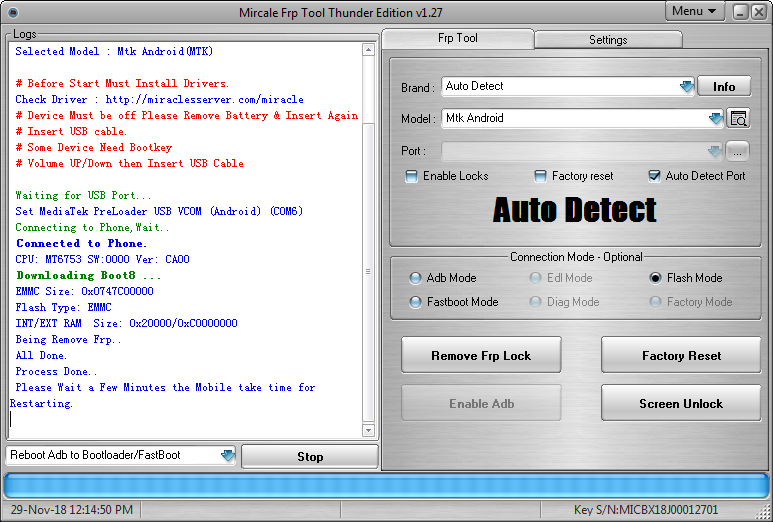Open the Brand dropdown arrow
The height and width of the screenshot is (522, 773).
coord(686,87)
